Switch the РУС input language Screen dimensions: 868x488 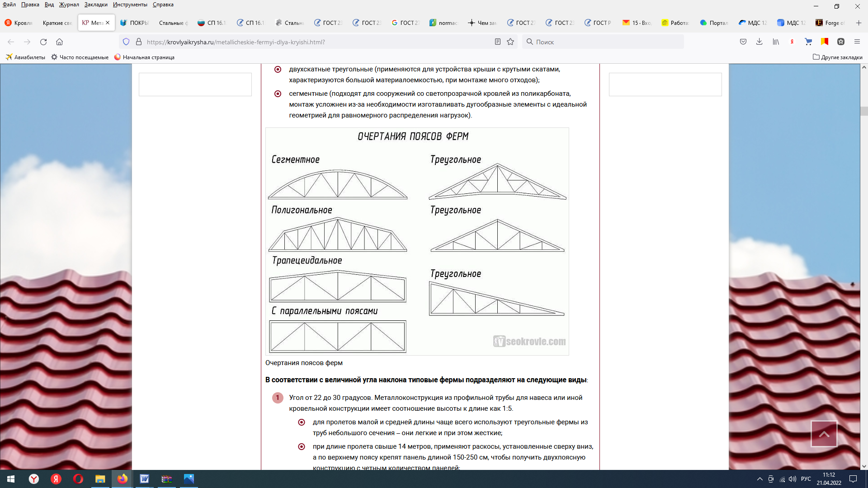tap(806, 479)
